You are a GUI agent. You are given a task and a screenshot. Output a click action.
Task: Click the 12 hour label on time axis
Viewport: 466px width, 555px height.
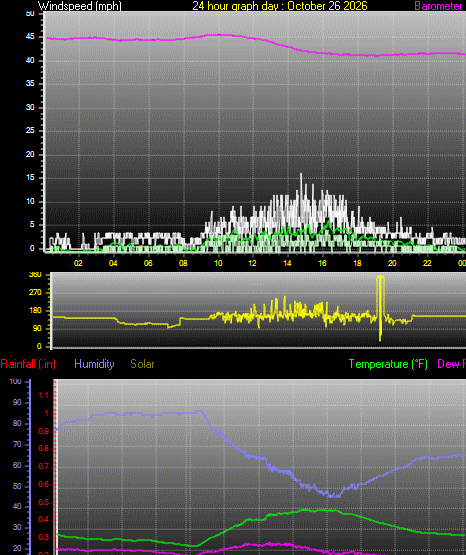click(252, 263)
